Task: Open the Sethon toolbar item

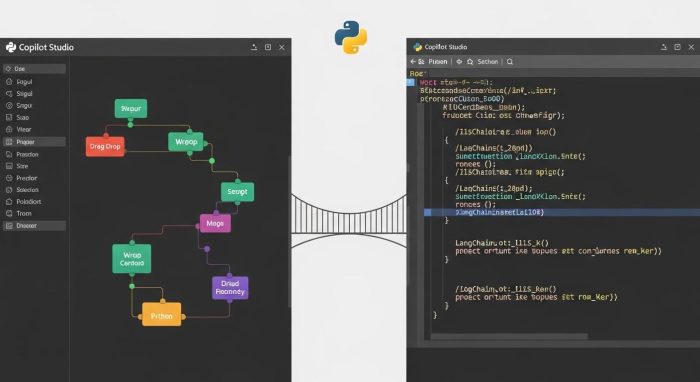Action: (488, 62)
